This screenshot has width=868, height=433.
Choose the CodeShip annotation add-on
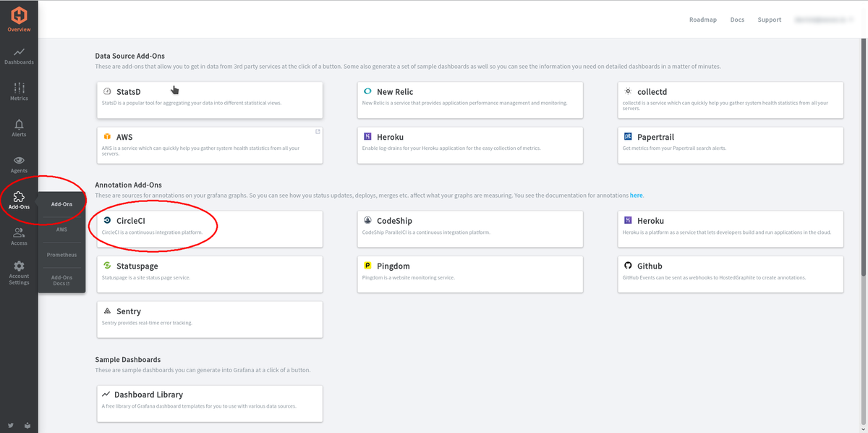coord(470,228)
